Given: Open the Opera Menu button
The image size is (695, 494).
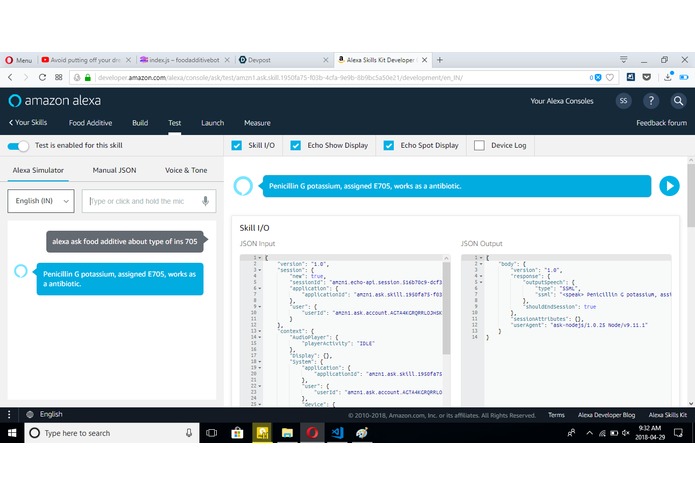Looking at the screenshot, I should tap(18, 60).
